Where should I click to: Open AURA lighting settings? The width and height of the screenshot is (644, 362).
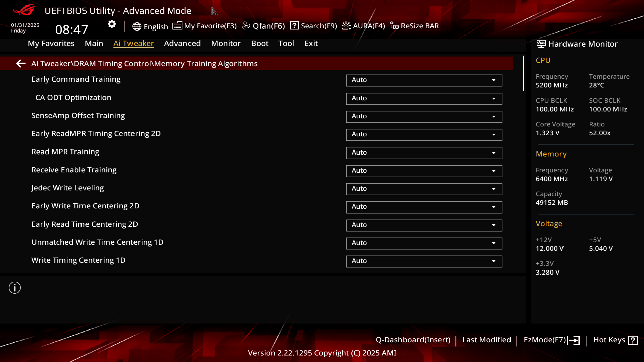point(363,25)
